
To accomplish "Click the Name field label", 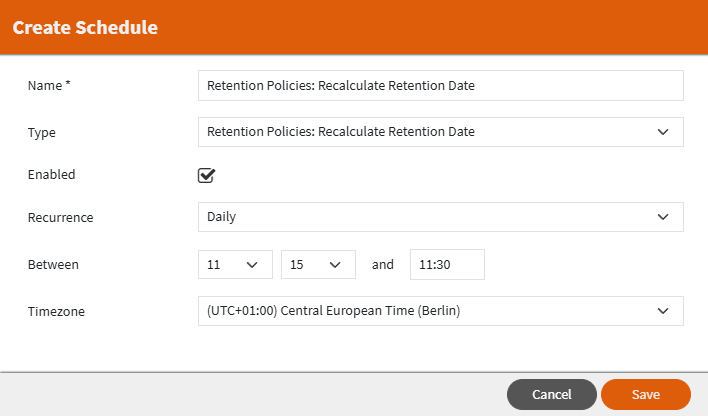I will [48, 86].
